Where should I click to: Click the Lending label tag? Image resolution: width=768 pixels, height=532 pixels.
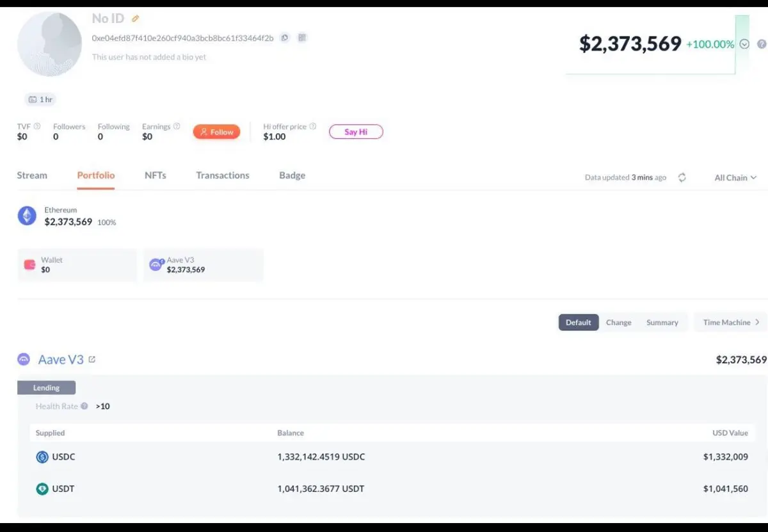[x=46, y=387]
